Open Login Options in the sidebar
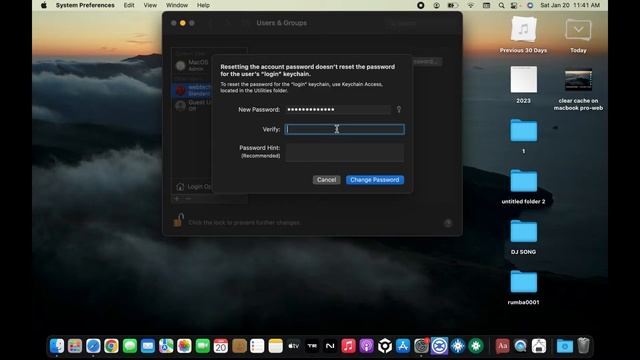640x360 pixels. tap(194, 187)
